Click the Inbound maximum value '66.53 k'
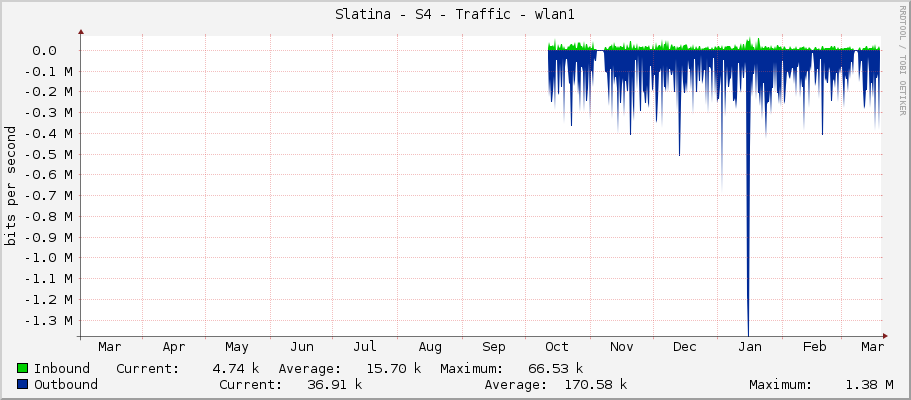The width and height of the screenshot is (911, 400). click(555, 368)
